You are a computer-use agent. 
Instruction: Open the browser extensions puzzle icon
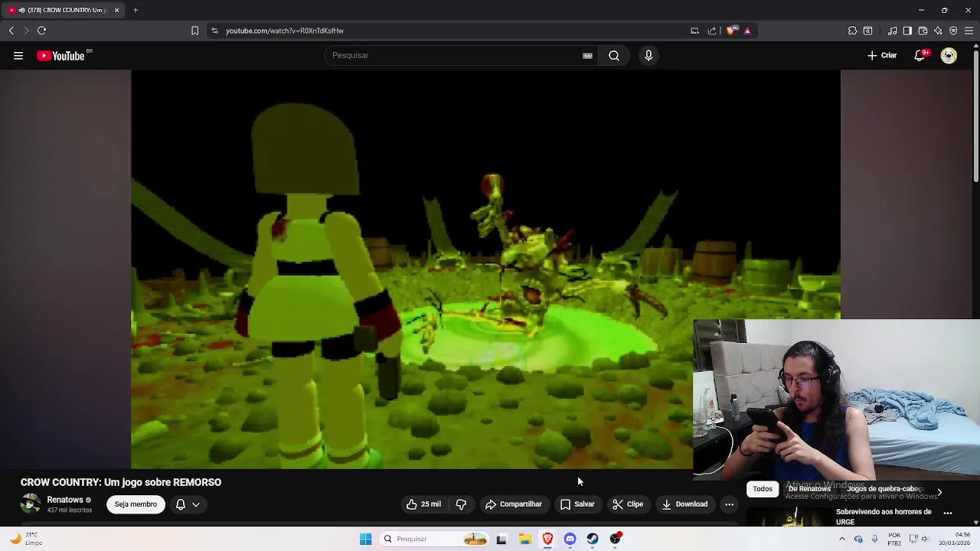pyautogui.click(x=852, y=31)
